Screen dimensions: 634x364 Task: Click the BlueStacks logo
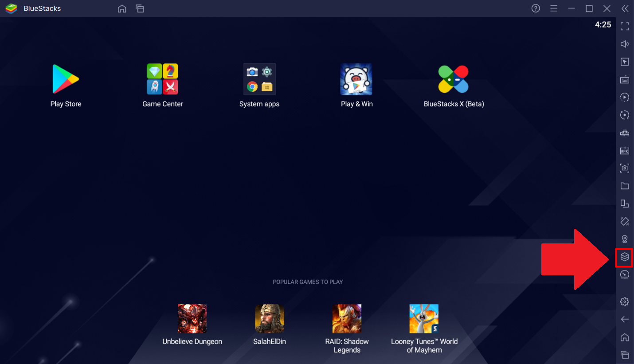(x=11, y=8)
